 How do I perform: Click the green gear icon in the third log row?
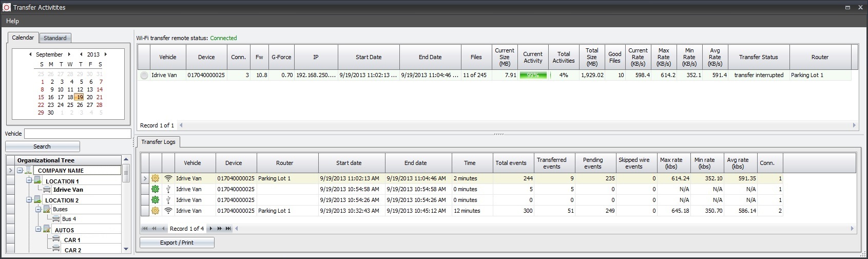[155, 200]
